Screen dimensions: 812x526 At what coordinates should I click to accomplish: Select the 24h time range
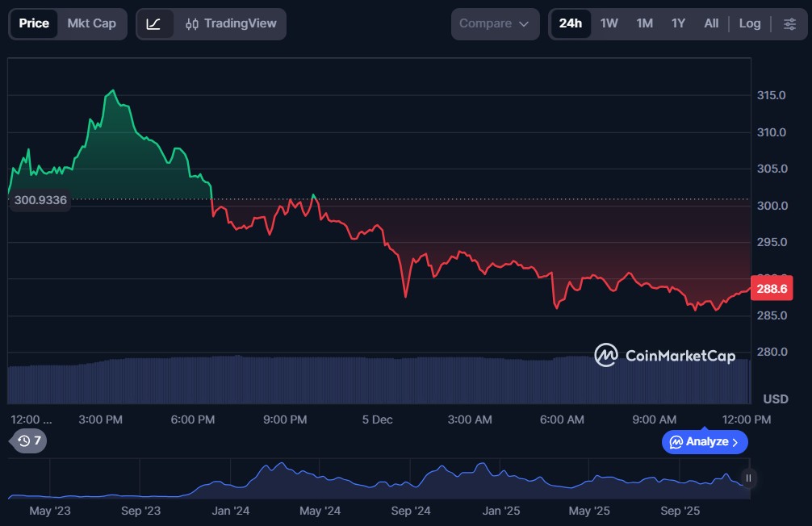pos(570,24)
